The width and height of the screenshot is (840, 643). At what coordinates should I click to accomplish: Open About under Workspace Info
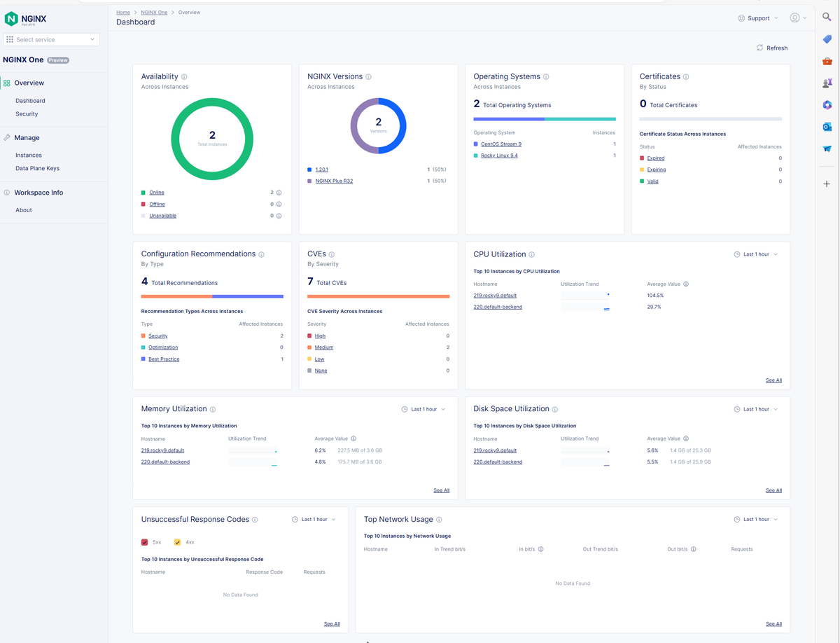click(24, 210)
